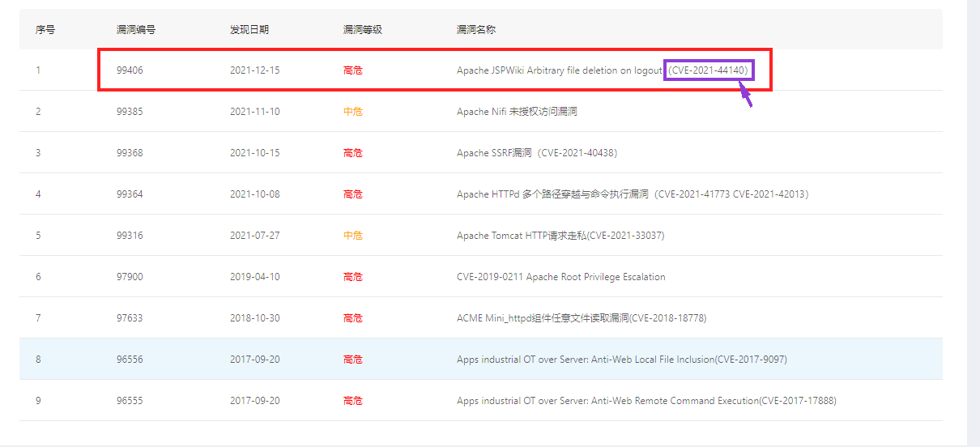Click the date 2021-10-08
This screenshot has width=980, height=447.
[255, 194]
